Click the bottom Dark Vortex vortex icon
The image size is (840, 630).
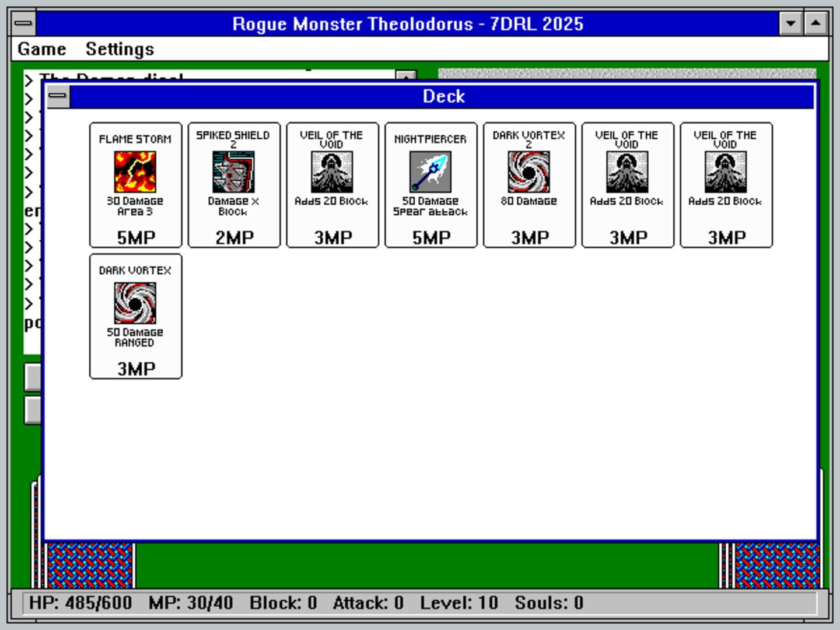pyautogui.click(x=135, y=303)
